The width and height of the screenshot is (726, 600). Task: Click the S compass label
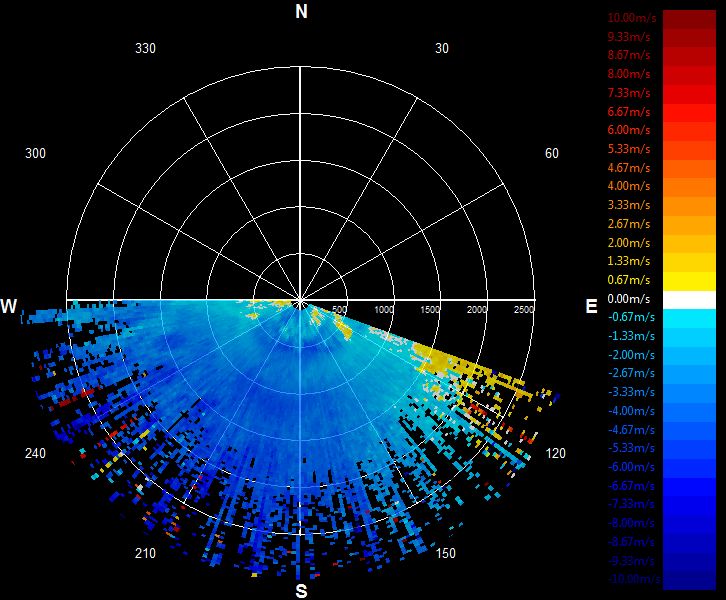pyautogui.click(x=301, y=591)
